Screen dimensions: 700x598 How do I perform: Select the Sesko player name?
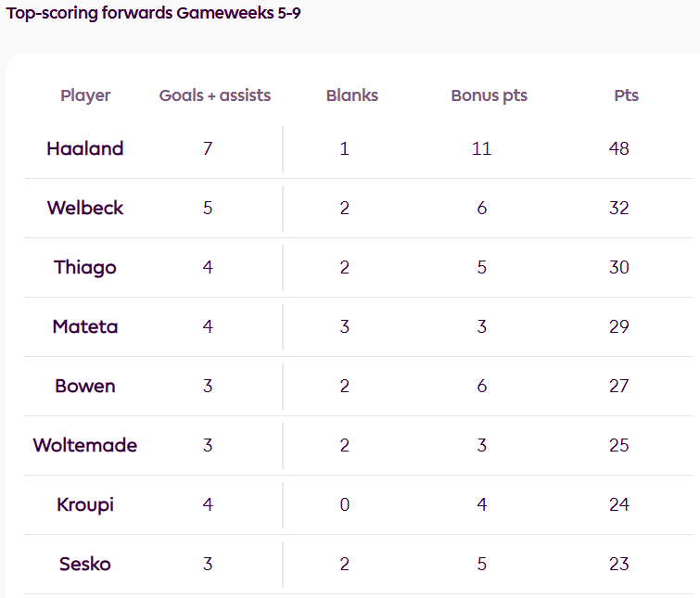click(x=85, y=564)
